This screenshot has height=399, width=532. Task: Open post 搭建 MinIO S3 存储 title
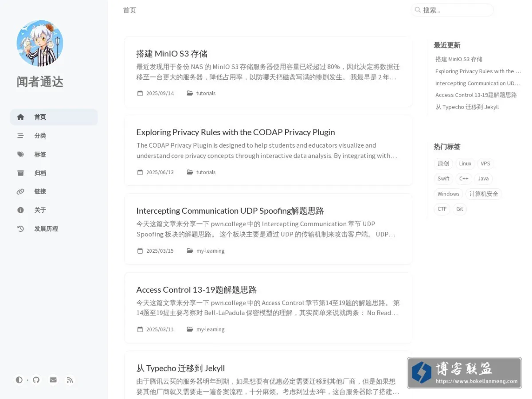pyautogui.click(x=172, y=54)
